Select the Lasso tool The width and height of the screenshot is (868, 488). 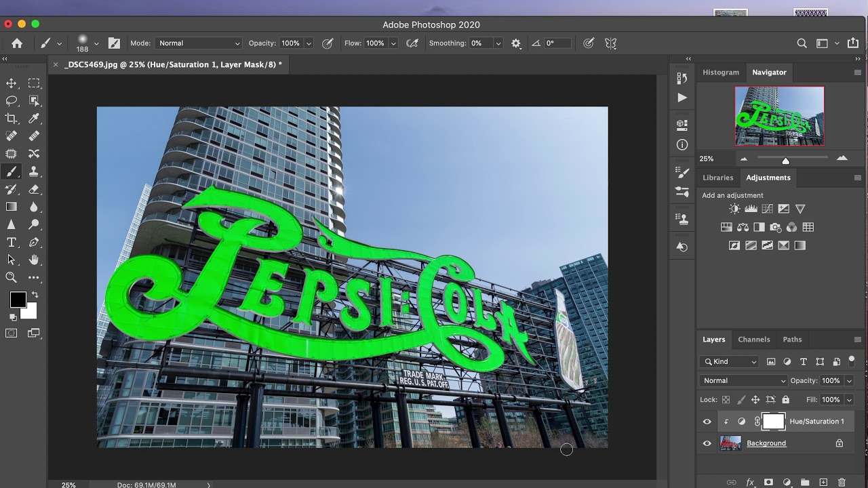click(x=12, y=100)
